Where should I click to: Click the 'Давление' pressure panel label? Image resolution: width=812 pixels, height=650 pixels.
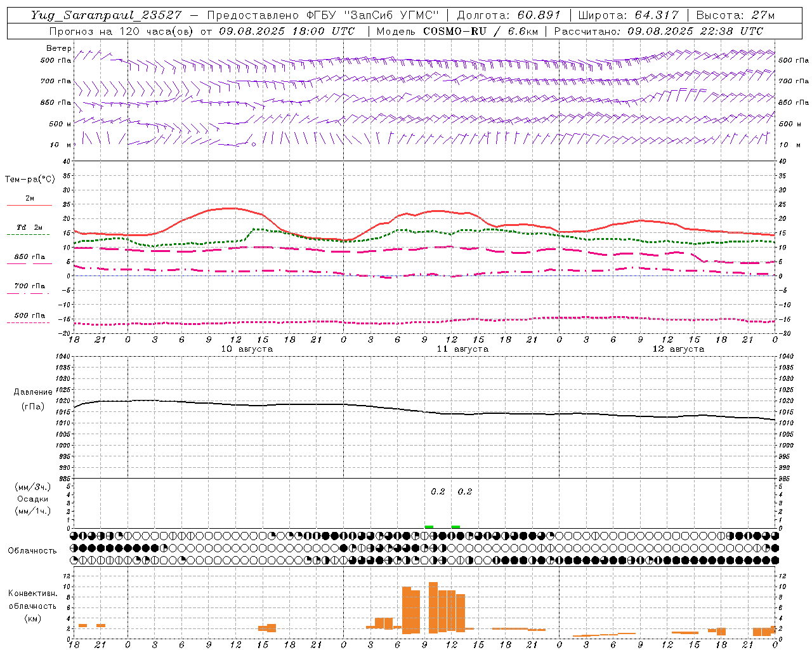[33, 392]
